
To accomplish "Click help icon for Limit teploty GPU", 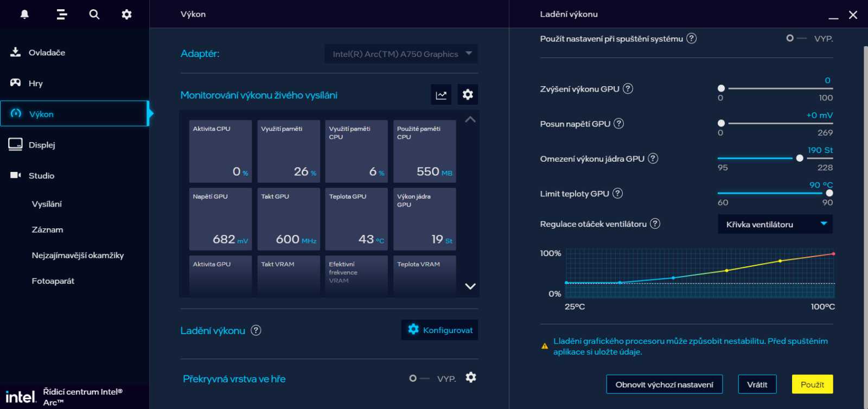I will click(x=617, y=194).
